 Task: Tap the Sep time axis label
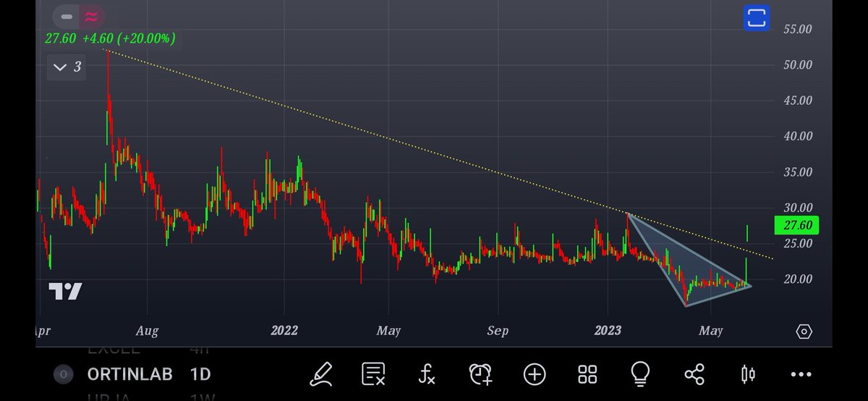click(x=498, y=331)
